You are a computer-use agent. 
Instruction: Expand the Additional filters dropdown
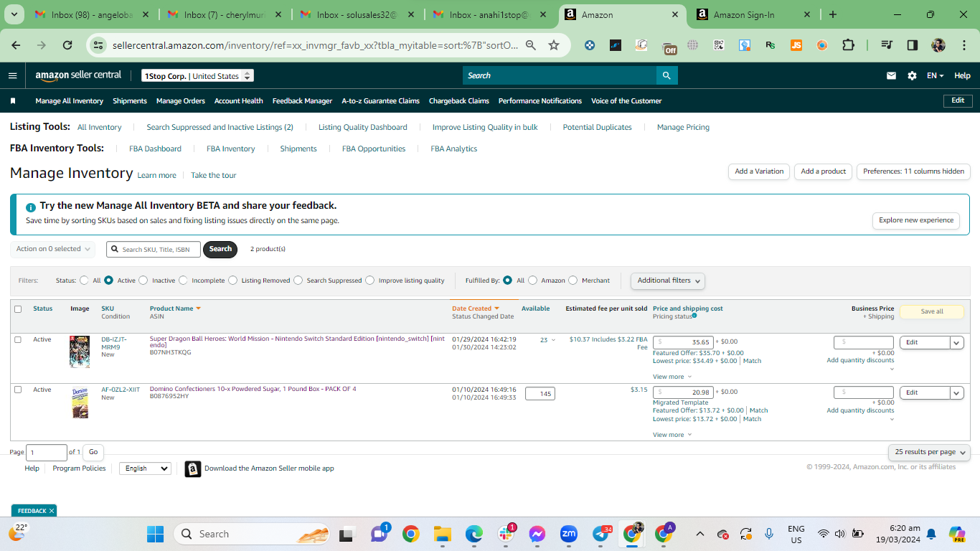[668, 281]
